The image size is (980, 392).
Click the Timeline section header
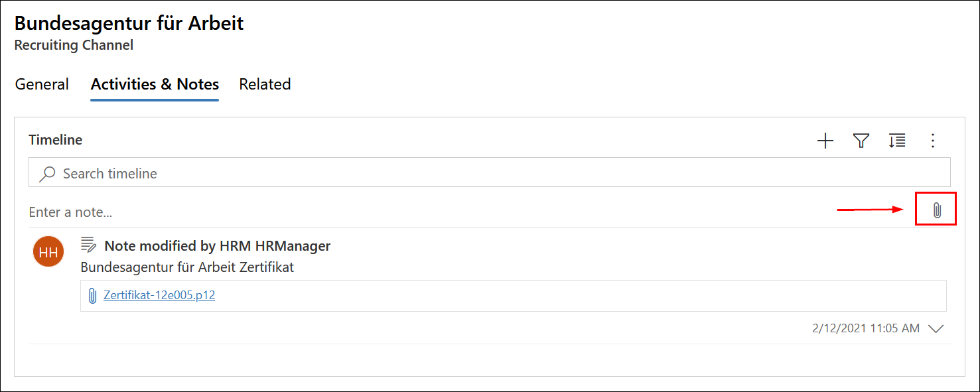click(56, 140)
